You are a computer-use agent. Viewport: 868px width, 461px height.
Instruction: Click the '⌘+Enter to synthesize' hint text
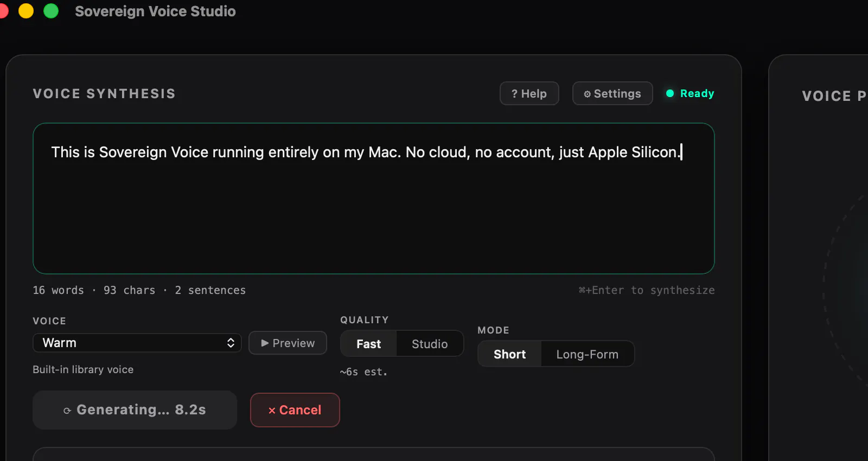(x=647, y=290)
